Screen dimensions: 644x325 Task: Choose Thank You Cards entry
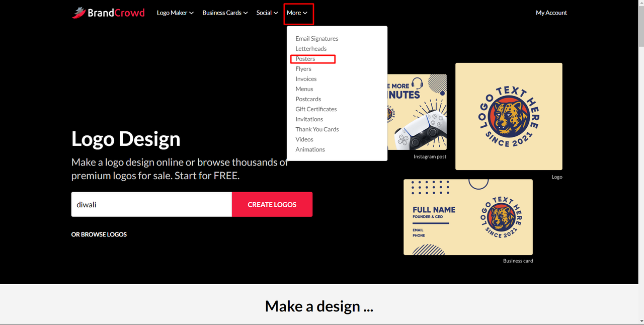pos(317,129)
